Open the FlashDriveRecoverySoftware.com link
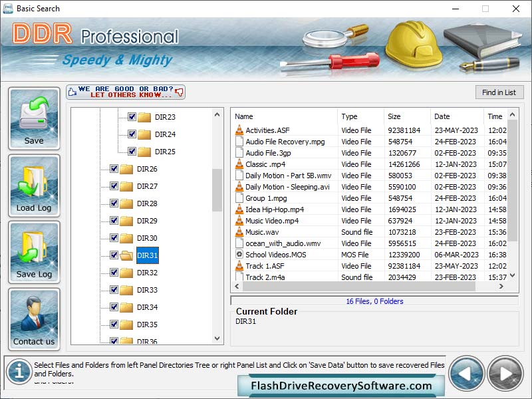The height and width of the screenshot is (399, 532). [341, 386]
